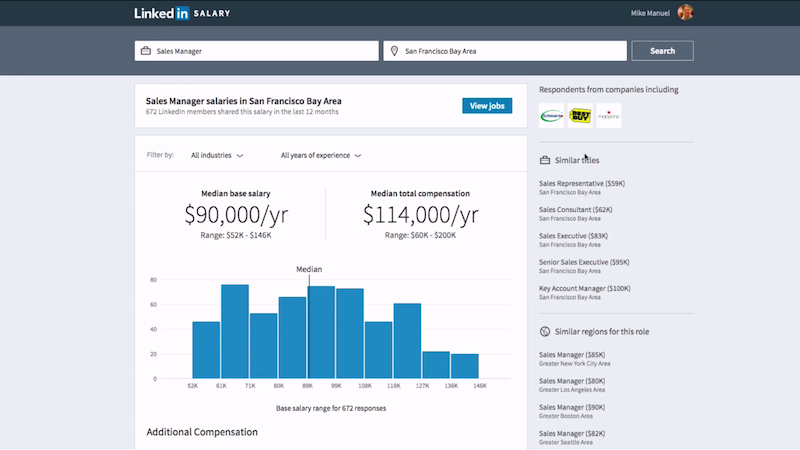
Task: Edit the San Francisco Bay Area location field
Action: tap(505, 51)
